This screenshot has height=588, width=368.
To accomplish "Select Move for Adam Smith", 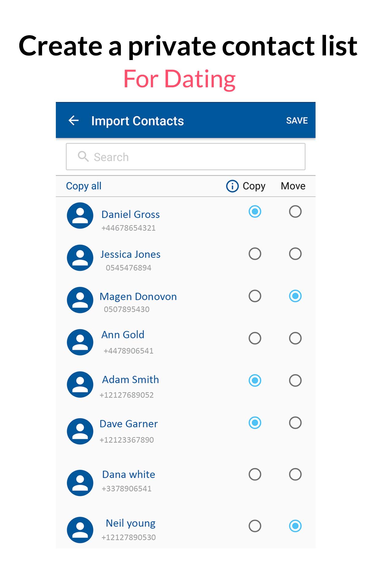I will coord(295,381).
